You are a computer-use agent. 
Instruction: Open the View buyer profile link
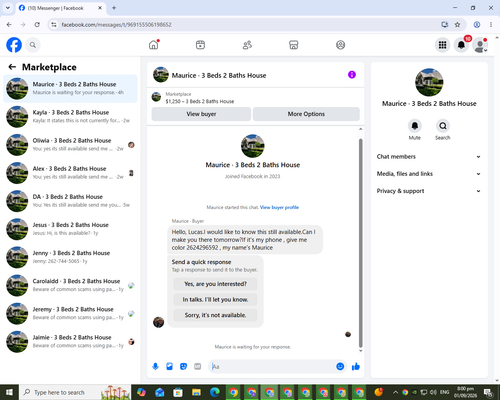coord(279,207)
